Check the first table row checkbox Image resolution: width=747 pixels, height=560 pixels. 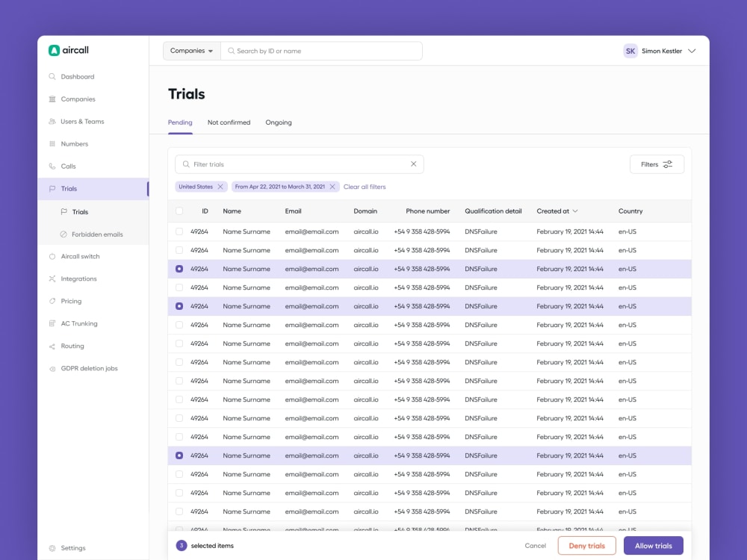tap(179, 231)
